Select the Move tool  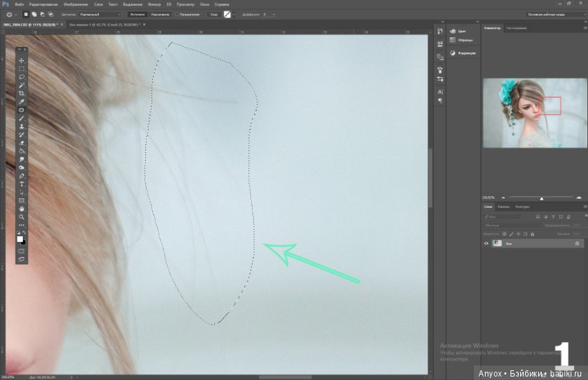pos(21,61)
